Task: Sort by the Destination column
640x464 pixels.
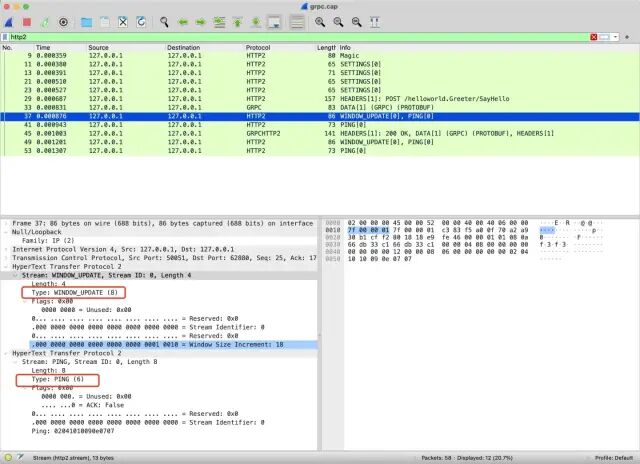Action: [183, 48]
